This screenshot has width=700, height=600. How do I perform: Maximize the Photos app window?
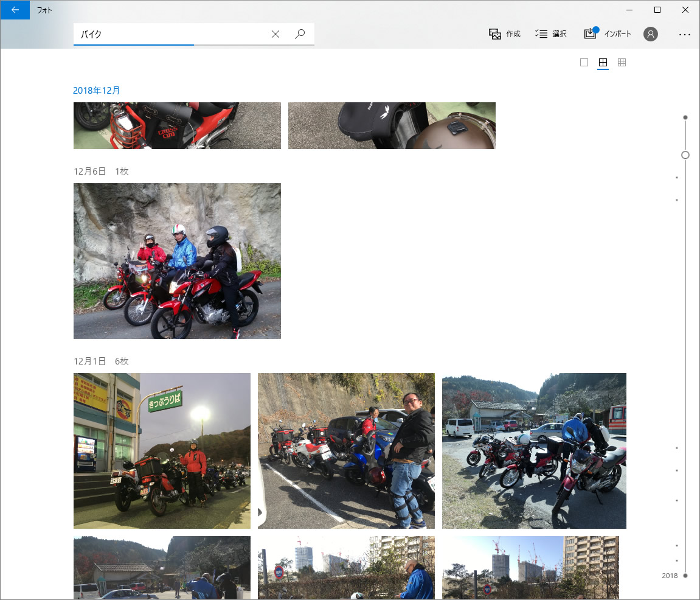tap(657, 10)
